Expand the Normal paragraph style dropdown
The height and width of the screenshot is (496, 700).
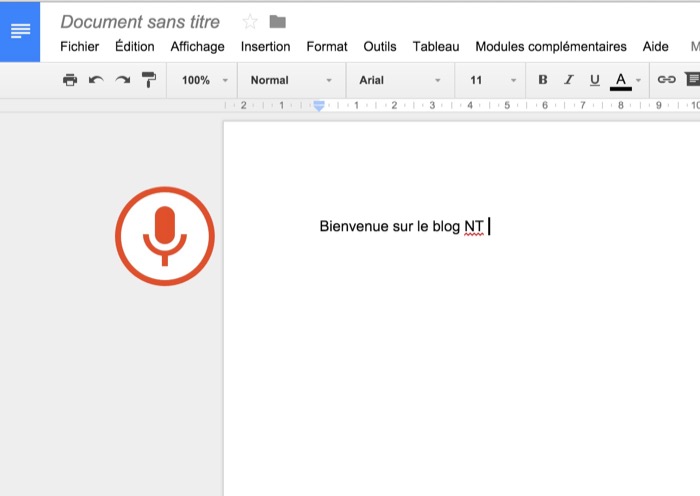pos(290,80)
